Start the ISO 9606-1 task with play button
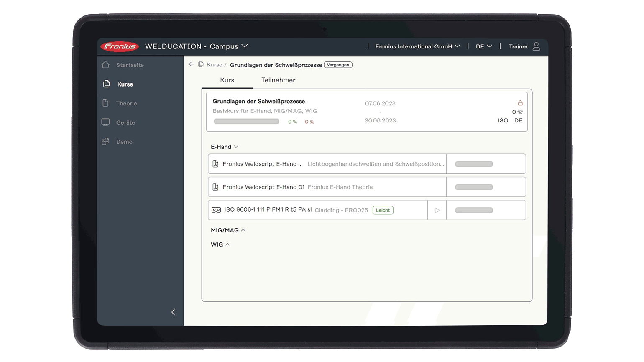The image size is (644, 362). tap(437, 210)
